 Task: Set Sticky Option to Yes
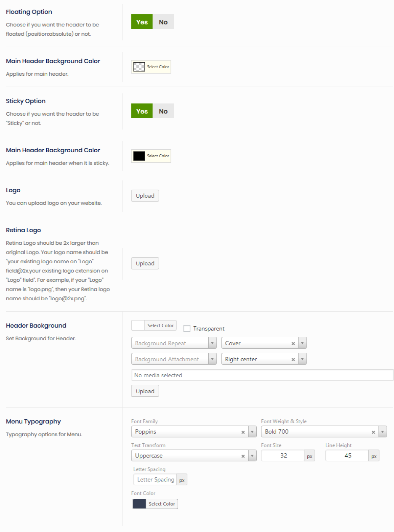coord(142,111)
